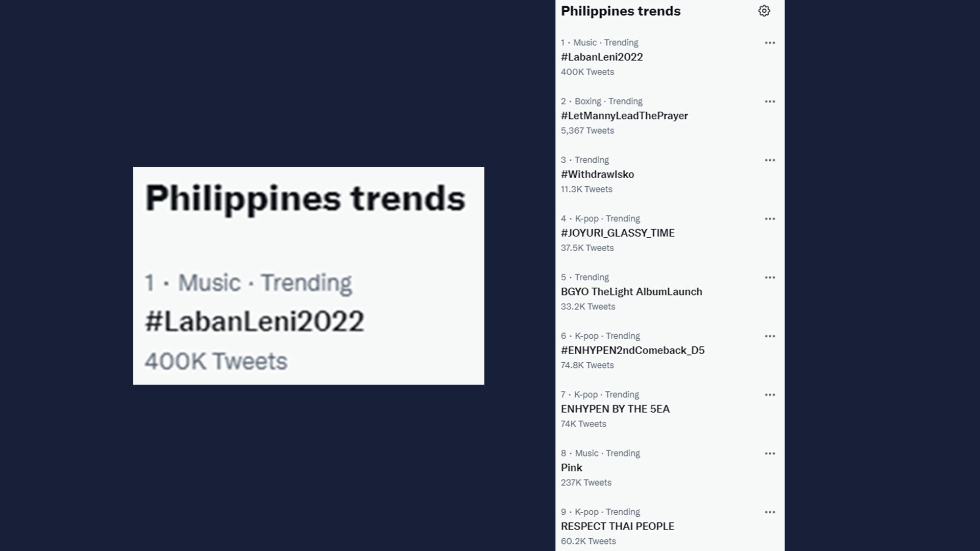The height and width of the screenshot is (551, 980).
Task: Click '4 · K-pop · Trending' label
Action: pyautogui.click(x=600, y=219)
